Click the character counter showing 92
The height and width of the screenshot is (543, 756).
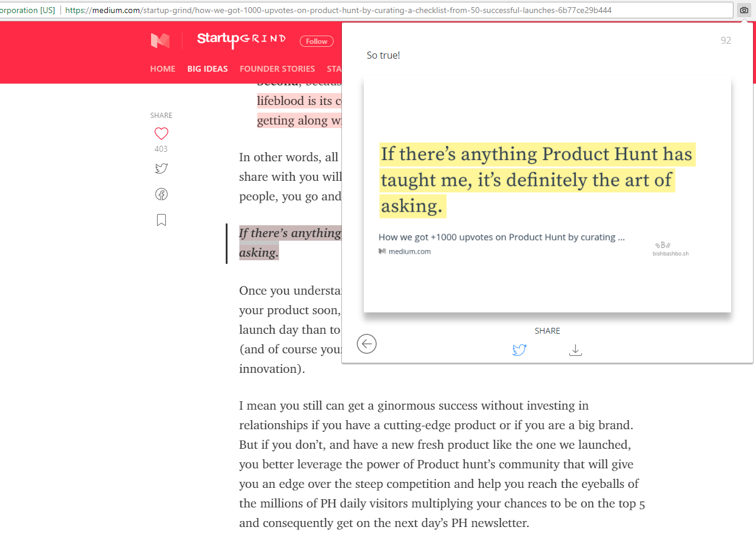click(726, 40)
